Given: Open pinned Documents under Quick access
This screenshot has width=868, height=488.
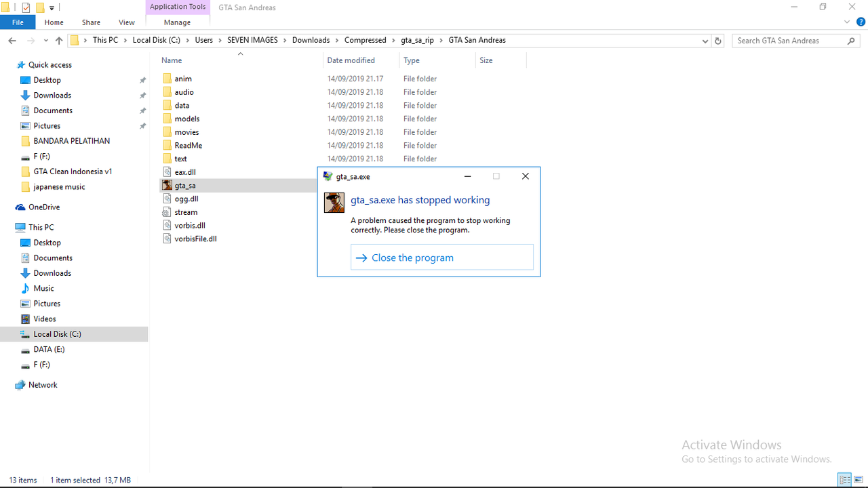Looking at the screenshot, I should pos(53,110).
